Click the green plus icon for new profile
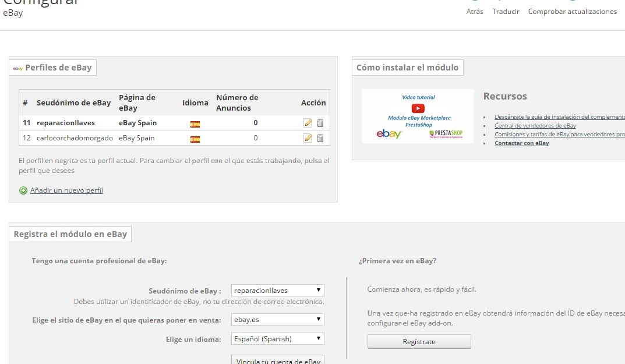625x364 pixels. click(x=23, y=190)
